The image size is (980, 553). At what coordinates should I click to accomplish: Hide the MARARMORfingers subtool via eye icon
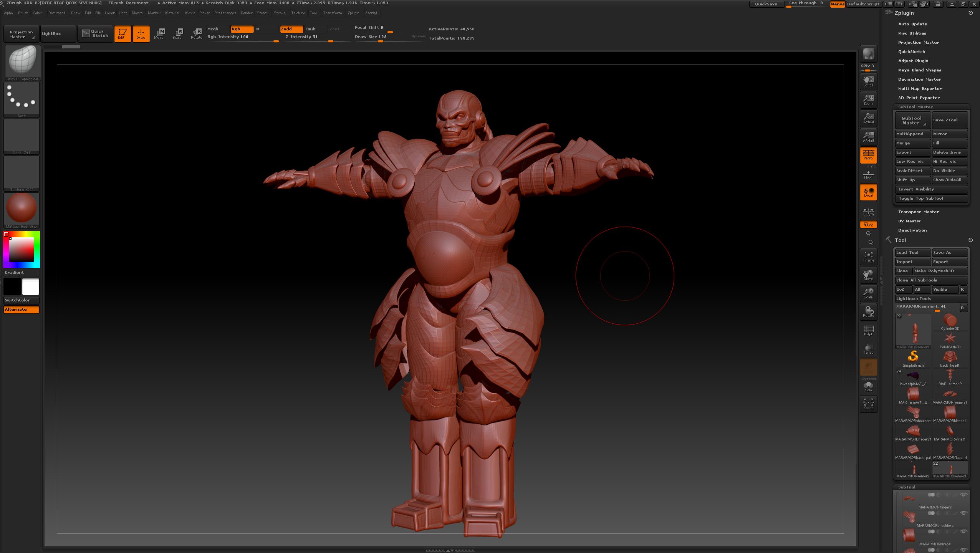pos(963,495)
